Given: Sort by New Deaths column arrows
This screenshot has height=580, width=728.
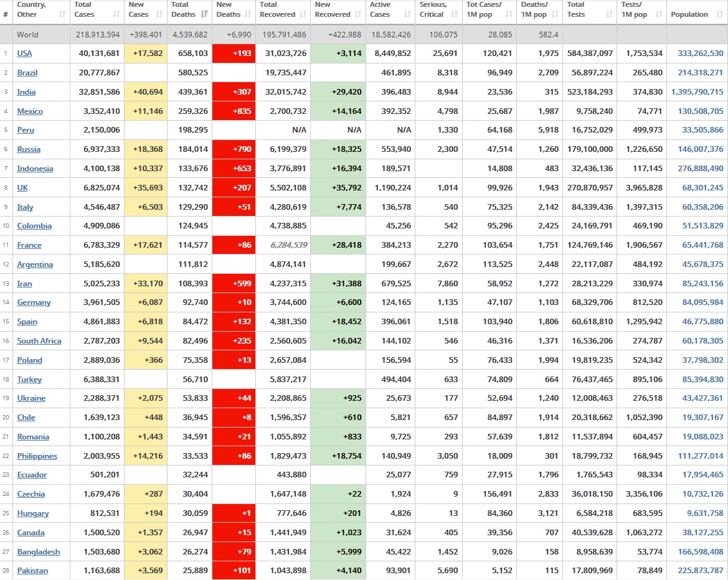Looking at the screenshot, I should click(248, 14).
